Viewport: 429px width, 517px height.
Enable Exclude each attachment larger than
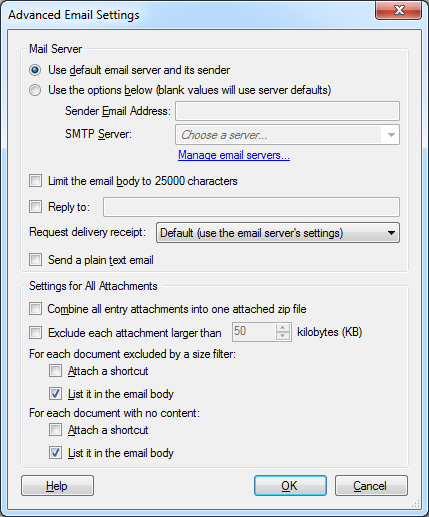pyautogui.click(x=35, y=332)
